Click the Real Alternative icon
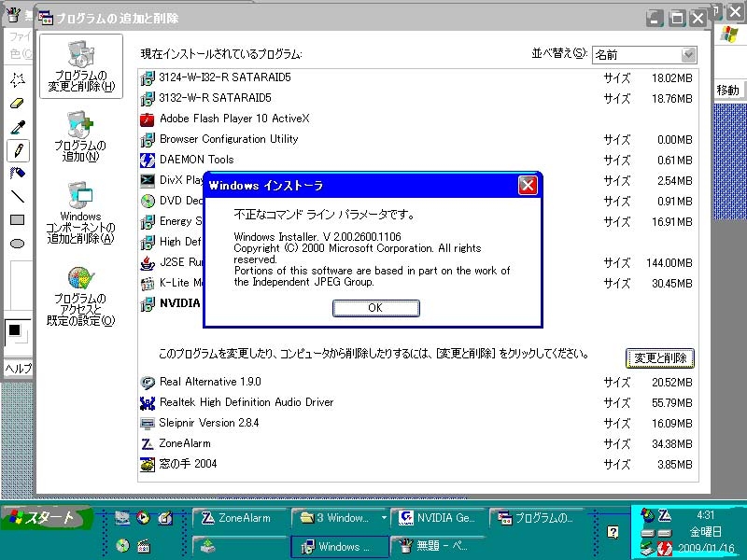747x560 pixels. [148, 383]
